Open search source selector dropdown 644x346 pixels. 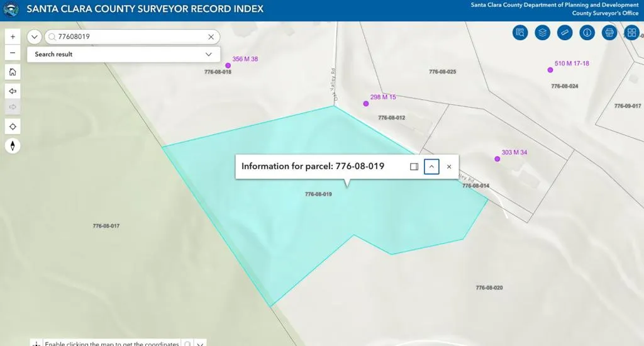point(34,37)
